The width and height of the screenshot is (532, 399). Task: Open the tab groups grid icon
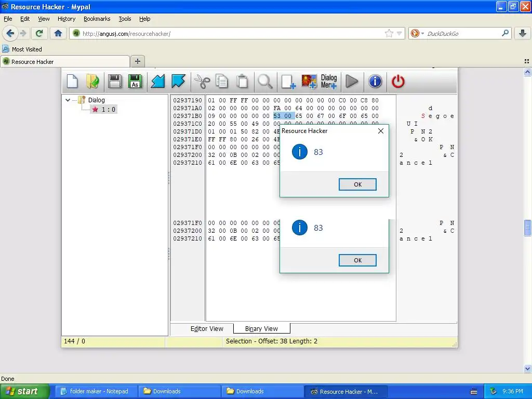(527, 61)
